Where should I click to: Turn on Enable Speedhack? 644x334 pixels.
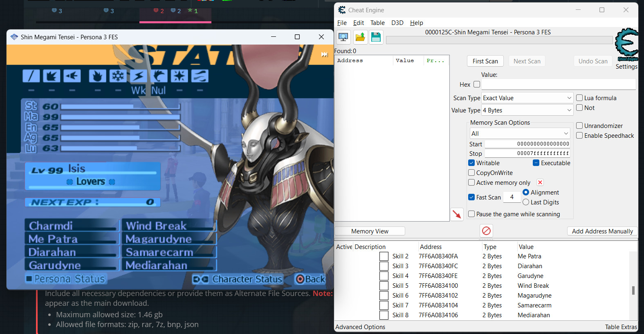click(579, 135)
